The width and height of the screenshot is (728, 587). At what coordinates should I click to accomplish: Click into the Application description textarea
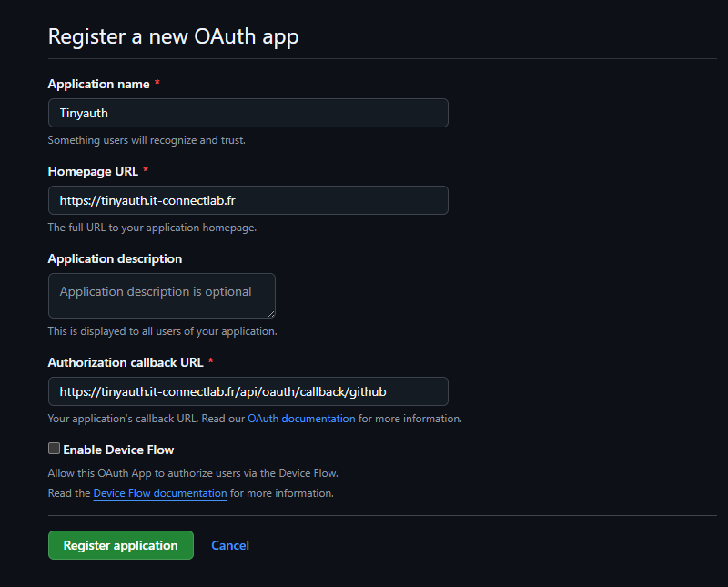tap(161, 295)
